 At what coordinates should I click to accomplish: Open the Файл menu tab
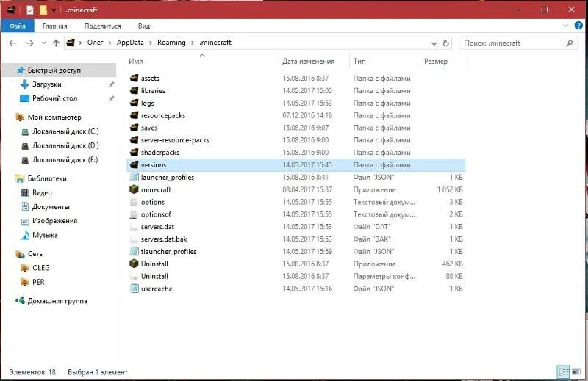coord(18,26)
